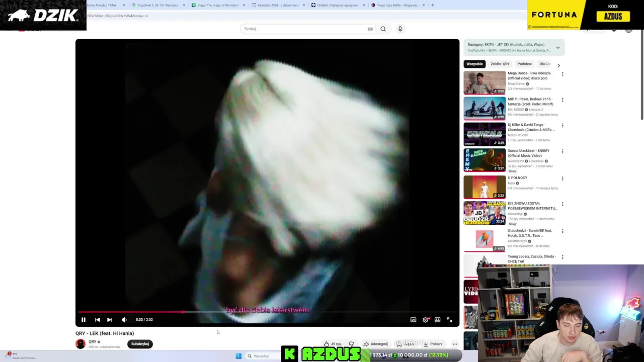Open options menu for MIÜ fantazje video
This screenshot has width=644, height=362.
click(562, 100)
